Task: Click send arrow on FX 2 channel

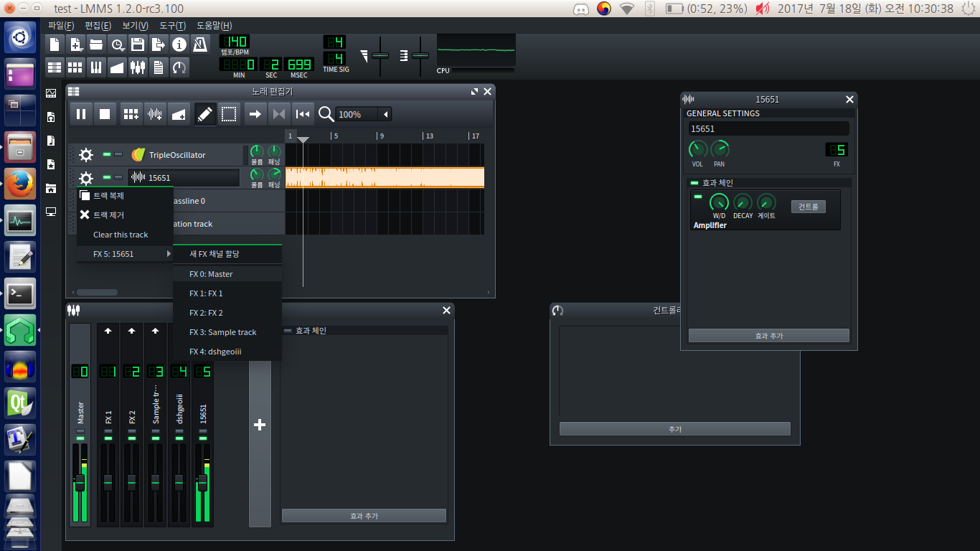Action: coord(132,331)
